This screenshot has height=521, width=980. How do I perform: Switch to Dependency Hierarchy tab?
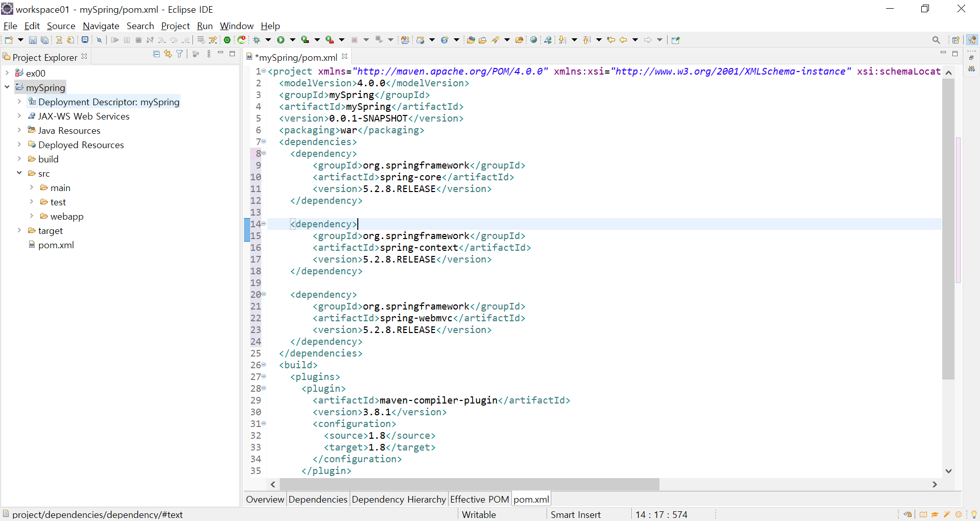click(x=399, y=499)
